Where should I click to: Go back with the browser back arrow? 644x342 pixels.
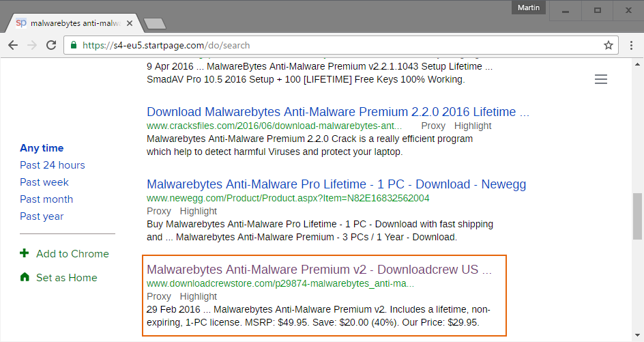pyautogui.click(x=13, y=45)
